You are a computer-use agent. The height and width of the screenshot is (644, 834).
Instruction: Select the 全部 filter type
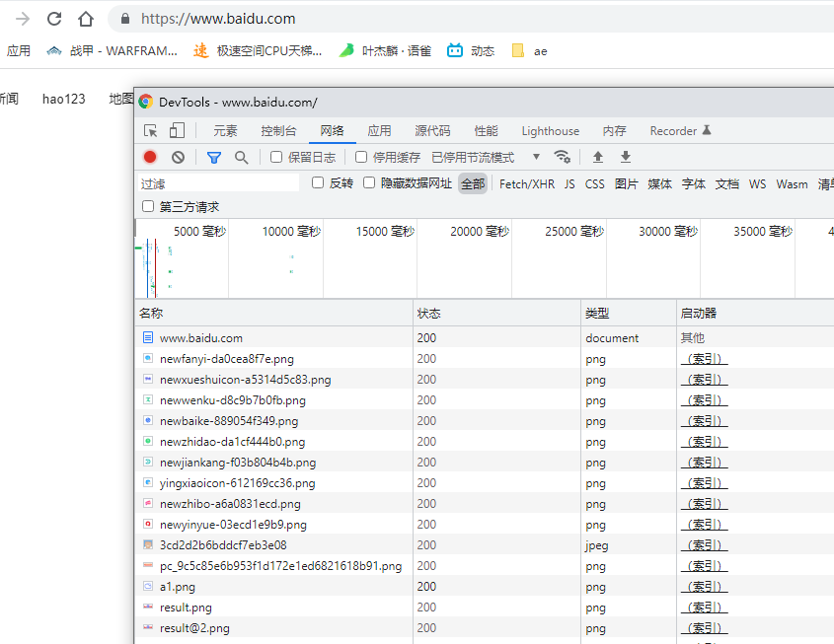click(473, 183)
